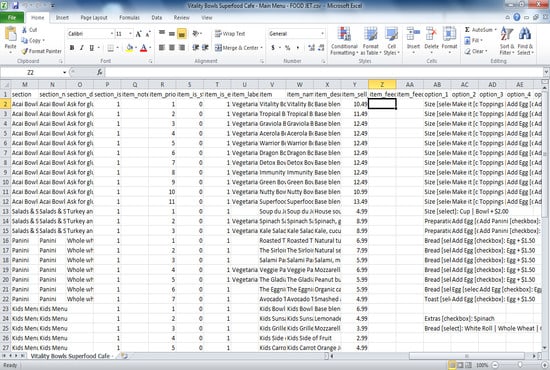
Task: Switch to the View tab
Action: (x=207, y=18)
